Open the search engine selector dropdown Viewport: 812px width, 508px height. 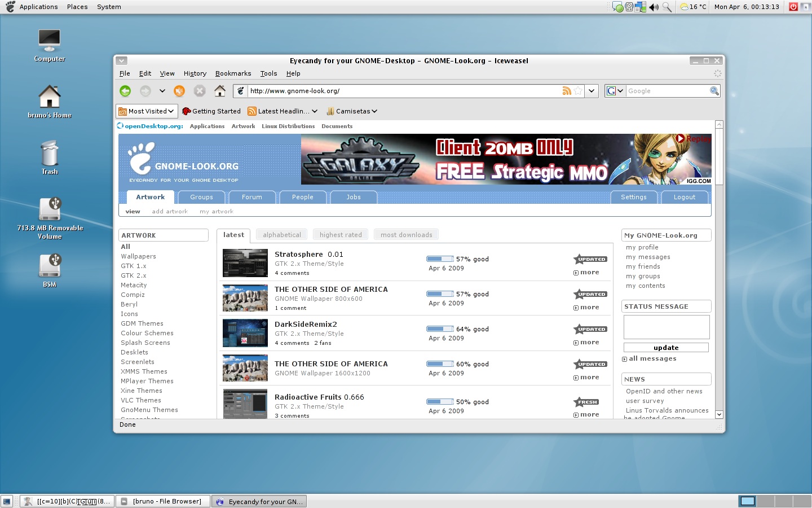click(615, 91)
